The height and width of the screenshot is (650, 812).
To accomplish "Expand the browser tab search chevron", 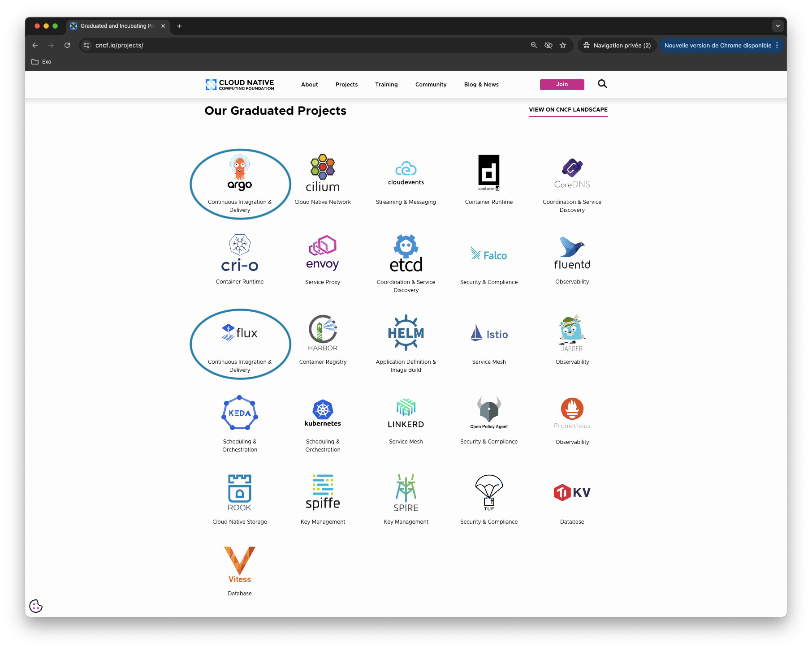I will (777, 26).
